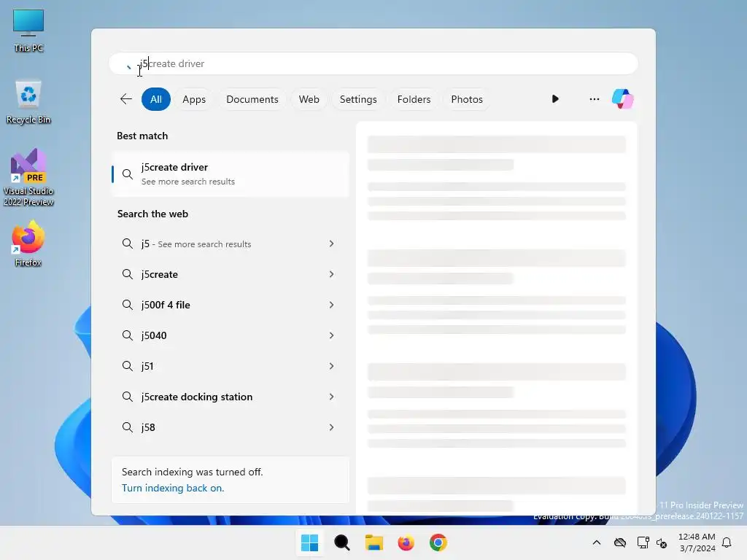Go back using the left arrow icon
Viewport: 747px width, 560px height.
[125, 99]
